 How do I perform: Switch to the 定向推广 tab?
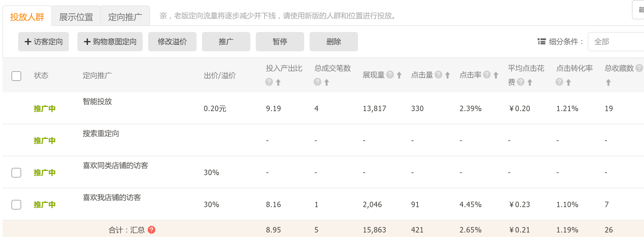coord(125,17)
